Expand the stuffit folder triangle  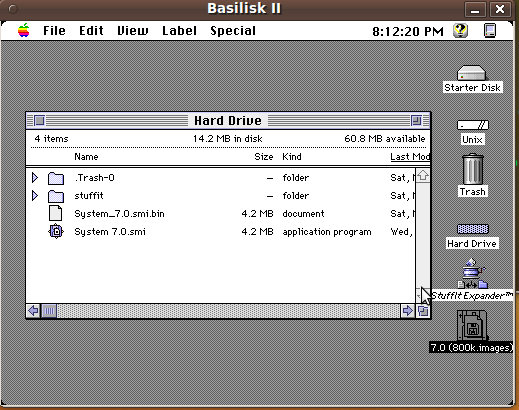35,196
